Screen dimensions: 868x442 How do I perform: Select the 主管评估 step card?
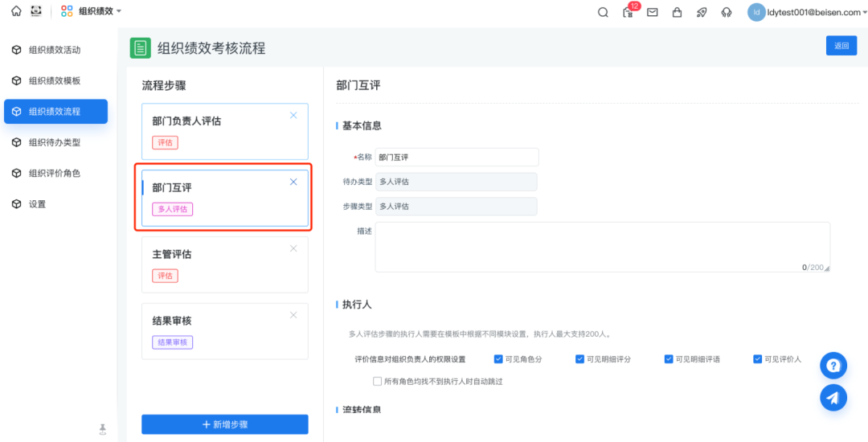(225, 264)
